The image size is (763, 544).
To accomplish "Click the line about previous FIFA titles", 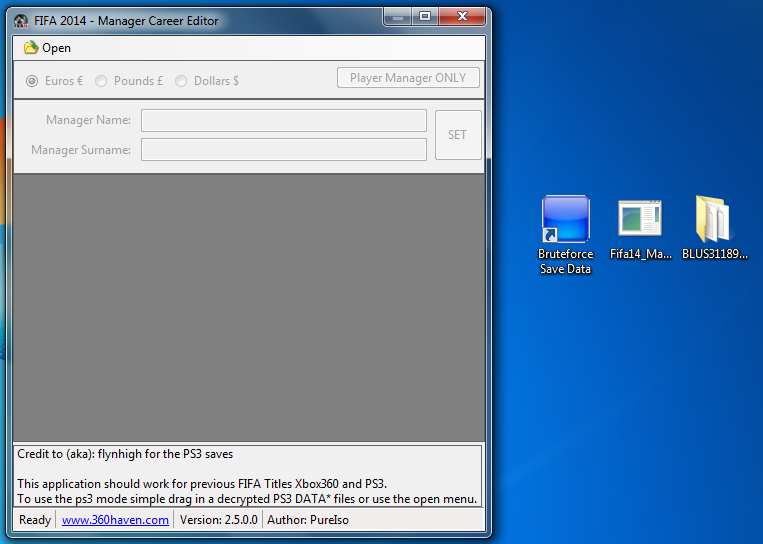I will [202, 484].
